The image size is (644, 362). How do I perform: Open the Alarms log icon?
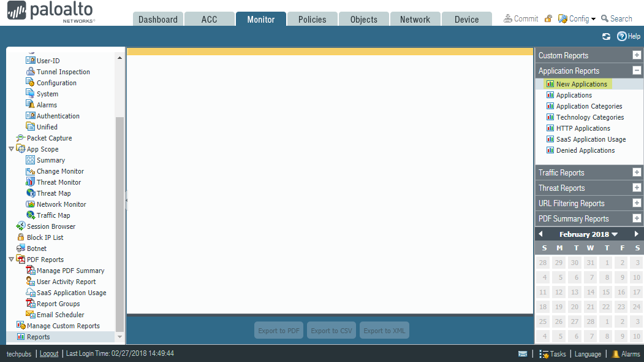[31, 104]
